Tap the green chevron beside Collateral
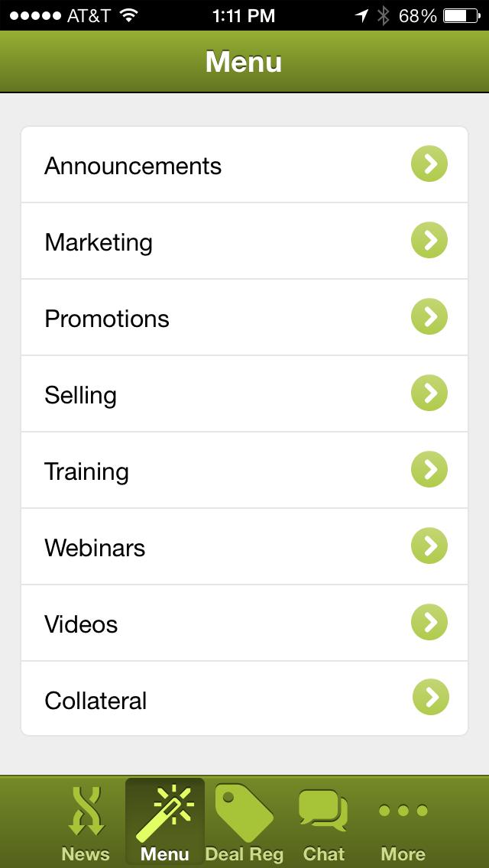The width and height of the screenshot is (489, 868). click(431, 698)
